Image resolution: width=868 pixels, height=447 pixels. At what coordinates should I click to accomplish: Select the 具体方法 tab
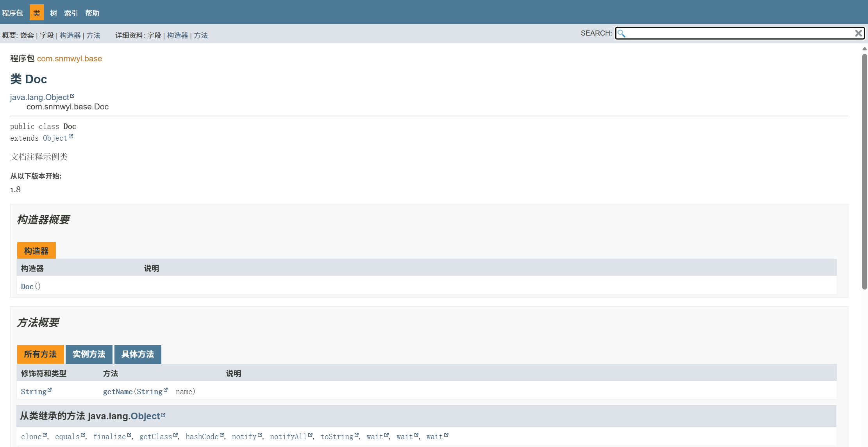click(x=138, y=354)
